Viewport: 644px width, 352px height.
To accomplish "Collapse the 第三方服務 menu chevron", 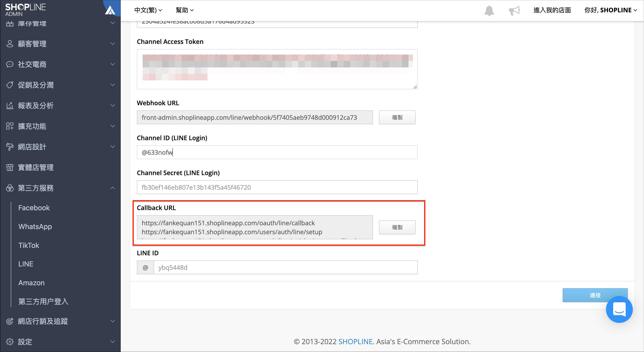I will click(113, 188).
